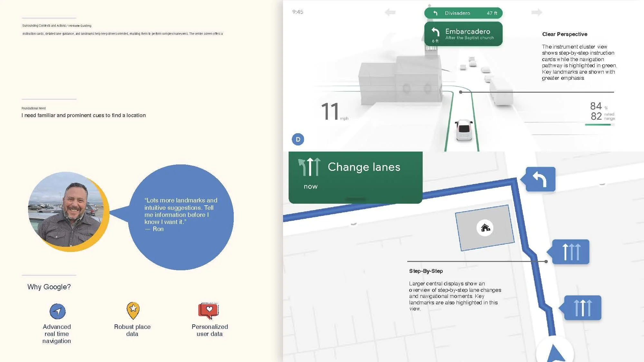The height and width of the screenshot is (362, 644).
Task: Click the church landmark icon on map
Action: [485, 228]
